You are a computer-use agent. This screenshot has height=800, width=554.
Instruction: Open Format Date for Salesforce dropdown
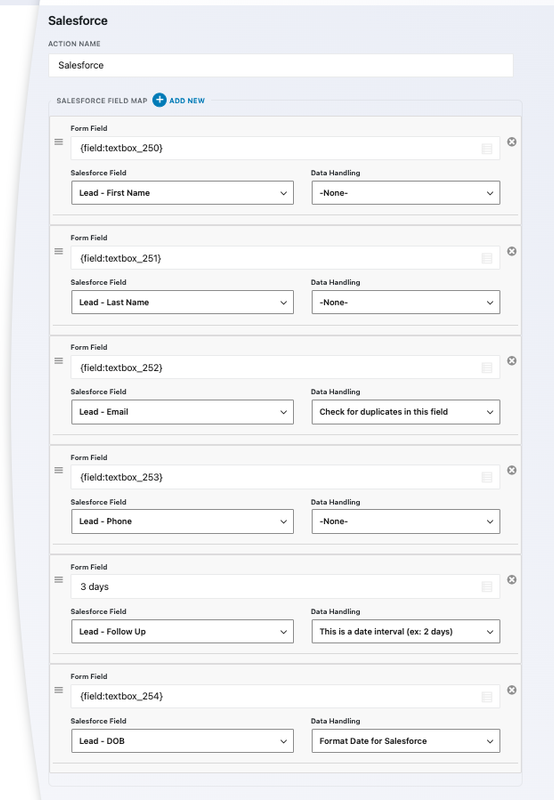pos(406,741)
